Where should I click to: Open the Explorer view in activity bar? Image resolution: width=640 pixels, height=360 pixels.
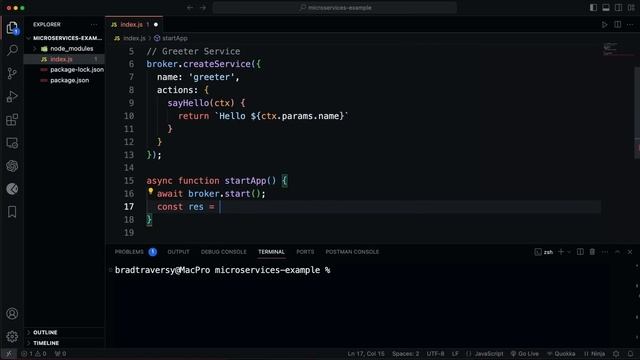(12, 28)
